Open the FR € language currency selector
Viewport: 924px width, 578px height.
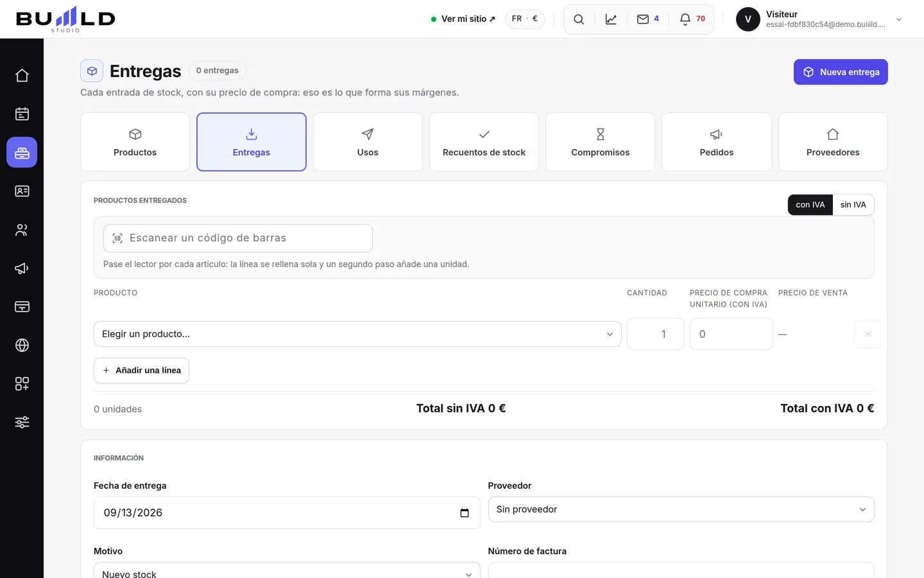[x=525, y=19]
